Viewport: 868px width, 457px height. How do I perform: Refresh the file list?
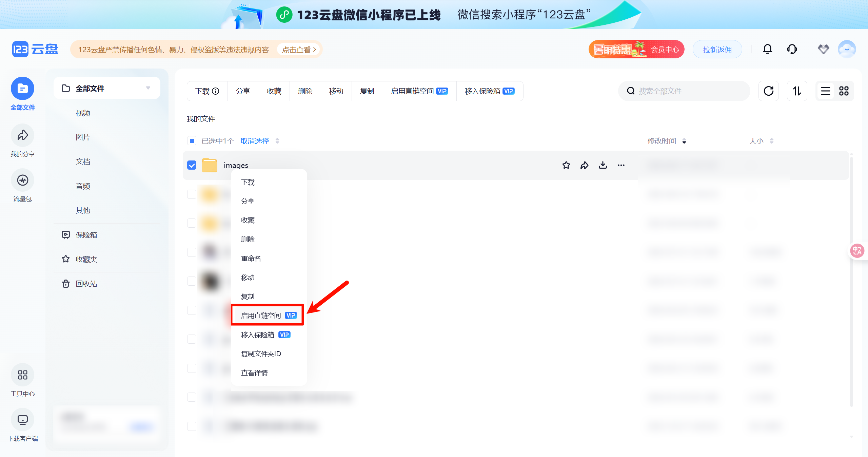769,91
